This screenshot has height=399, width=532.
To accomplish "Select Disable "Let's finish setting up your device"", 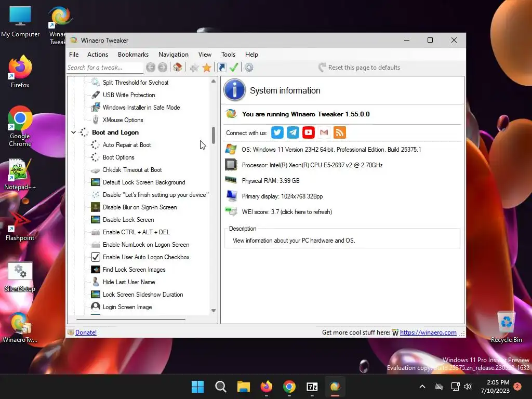I will [x=155, y=195].
